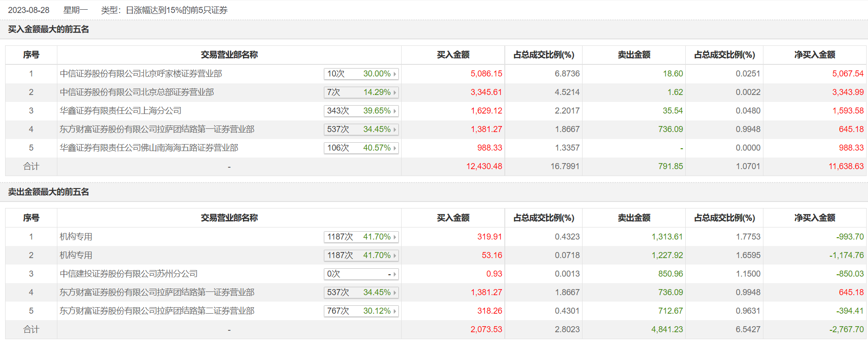Click 净买入金额 header in the buy table

[x=814, y=55]
